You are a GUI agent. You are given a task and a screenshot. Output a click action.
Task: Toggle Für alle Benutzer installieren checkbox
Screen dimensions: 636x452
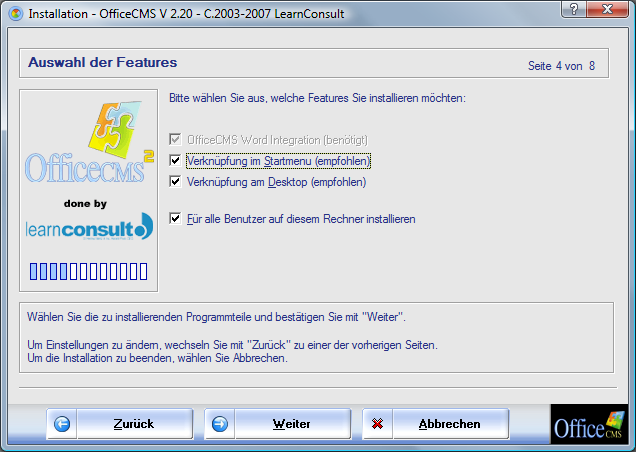[175, 219]
